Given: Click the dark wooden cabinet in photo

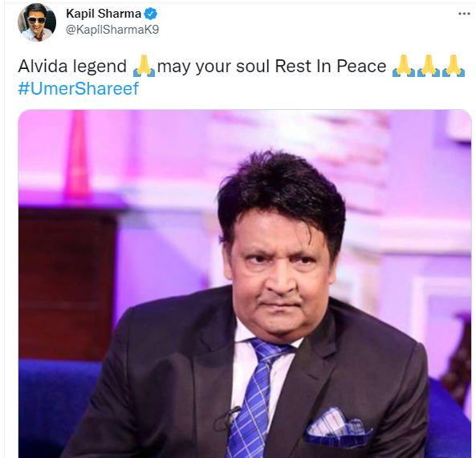Looking at the screenshot, I should [67, 282].
